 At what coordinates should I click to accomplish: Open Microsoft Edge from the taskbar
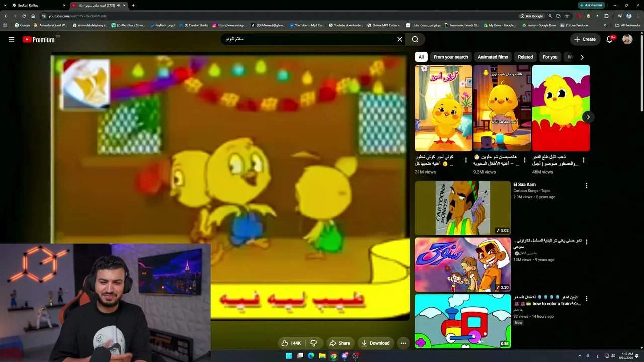[311, 356]
